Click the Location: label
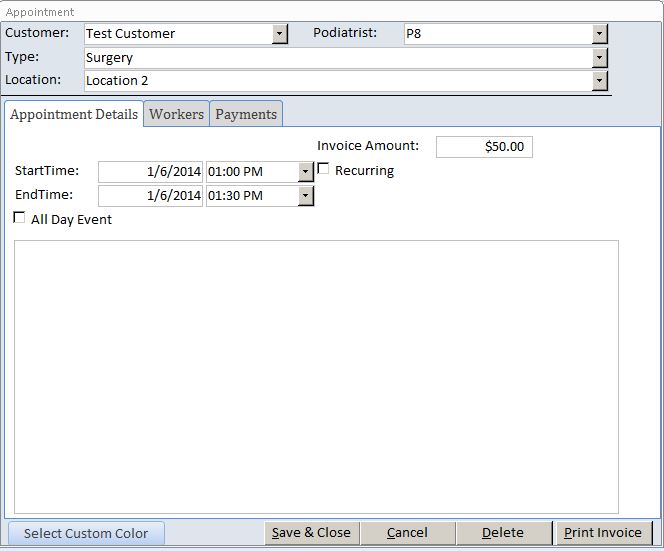This screenshot has height=551, width=664. (x=33, y=80)
